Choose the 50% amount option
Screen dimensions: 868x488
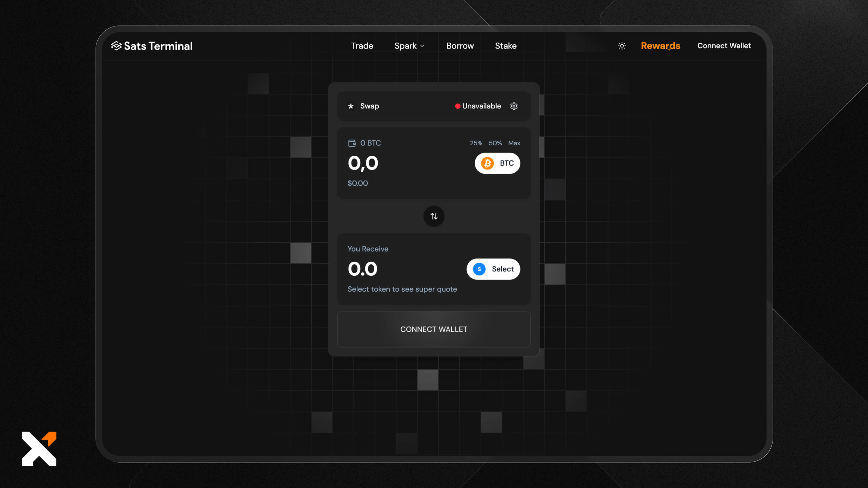[495, 143]
